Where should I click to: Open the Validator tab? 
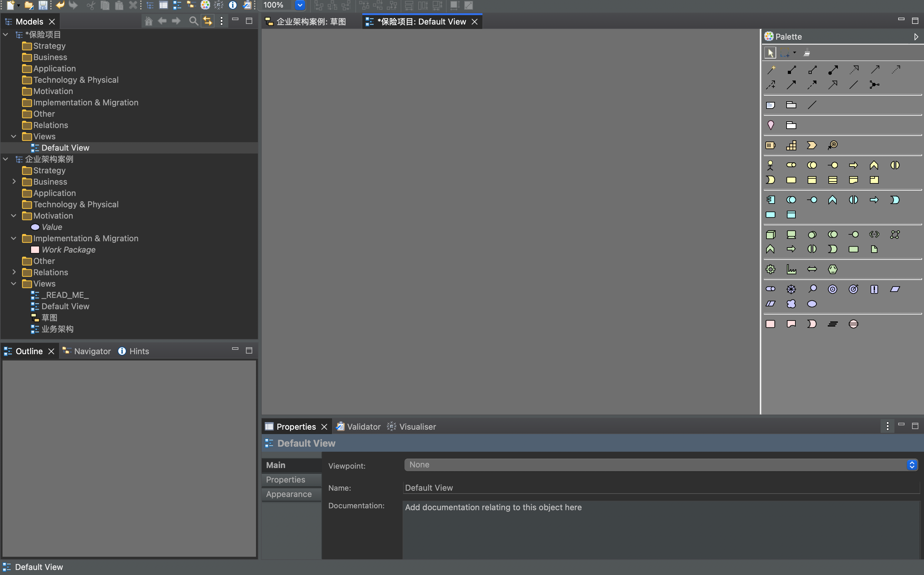point(359,427)
